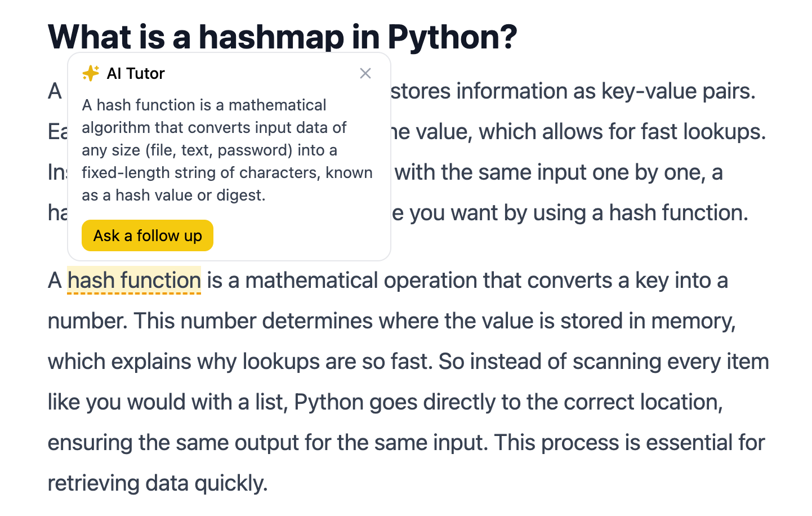Click the "AI Tutor" popup title

click(136, 73)
